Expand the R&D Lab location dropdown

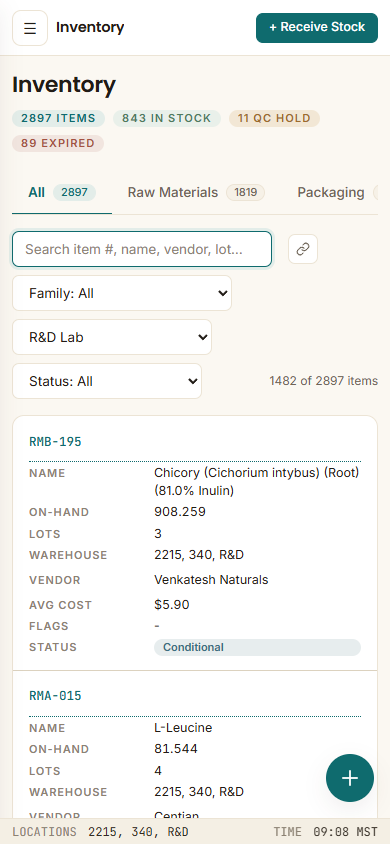(112, 337)
